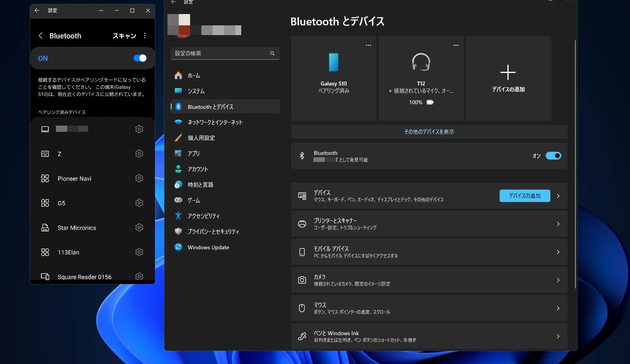Screen dimensions: 630x364
Task: Select 113Elan paired device
Action: pyautogui.click(x=68, y=252)
